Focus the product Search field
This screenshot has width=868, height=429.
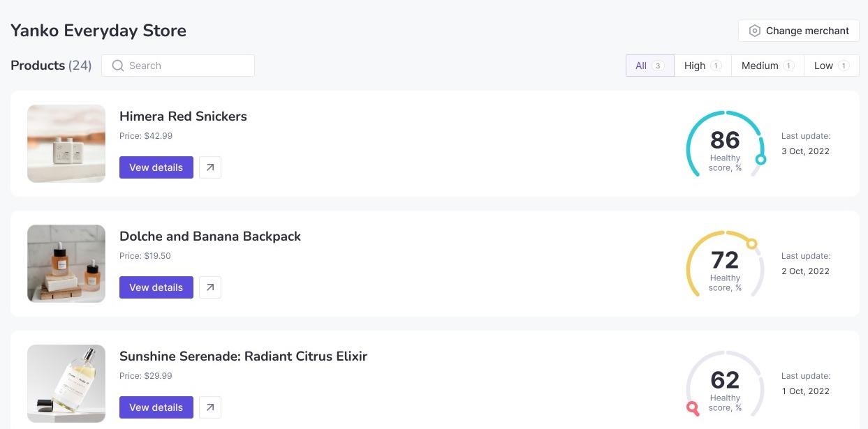(x=185, y=66)
